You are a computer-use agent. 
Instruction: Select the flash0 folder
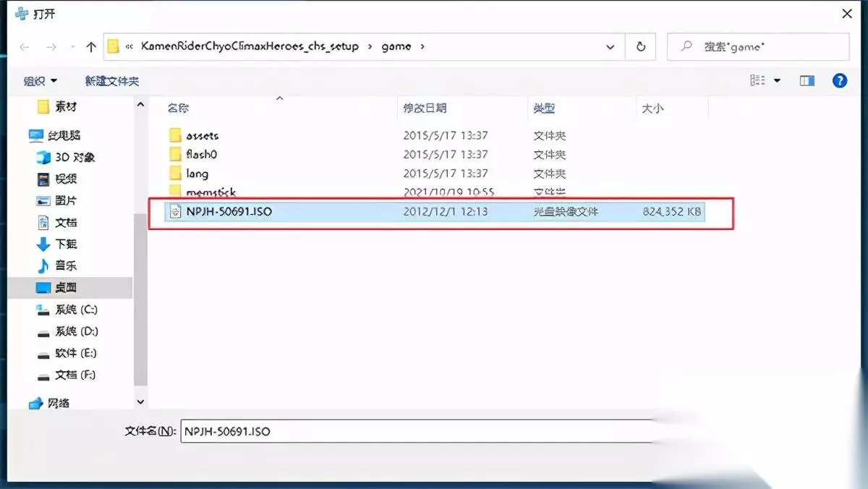[x=202, y=154]
